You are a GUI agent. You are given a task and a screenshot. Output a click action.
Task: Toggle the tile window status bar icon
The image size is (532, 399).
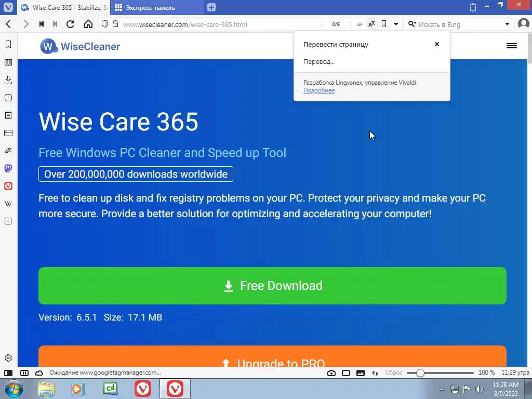point(345,373)
